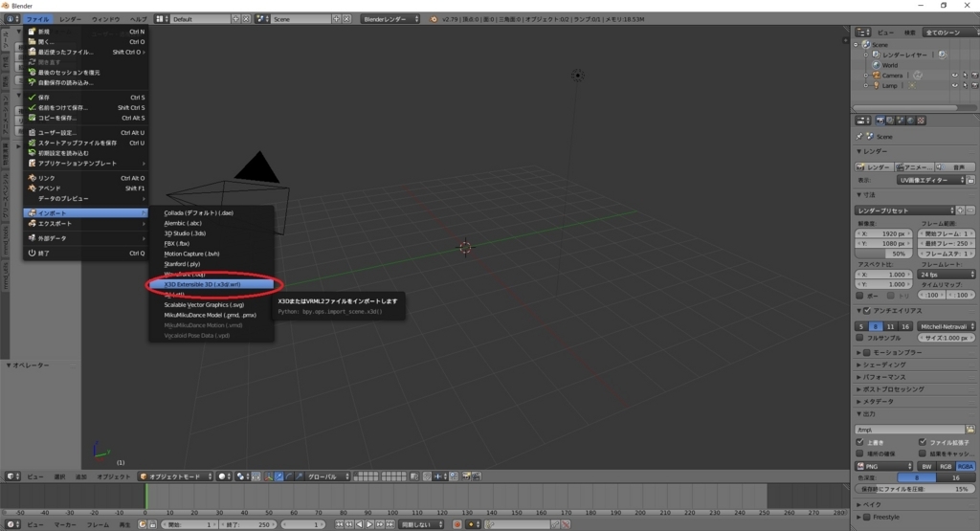Image resolution: width=980 pixels, height=531 pixels.
Task: Expand the パフォーマンス panel
Action: (x=883, y=377)
